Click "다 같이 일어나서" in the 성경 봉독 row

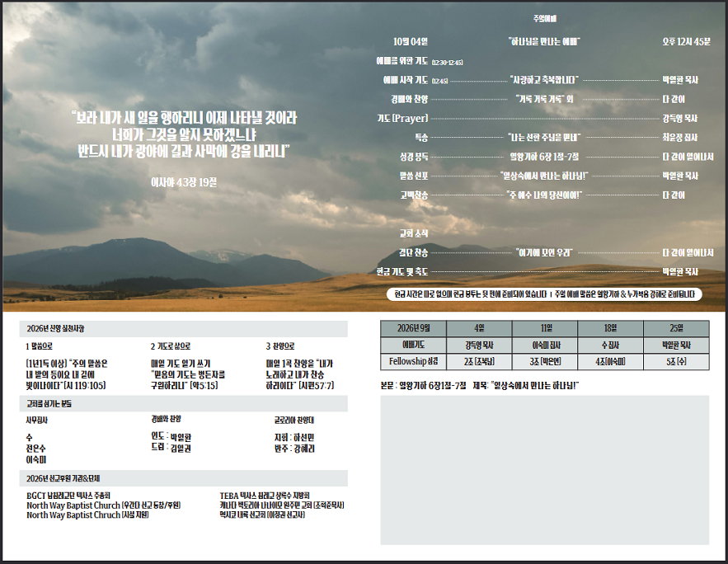pos(688,157)
